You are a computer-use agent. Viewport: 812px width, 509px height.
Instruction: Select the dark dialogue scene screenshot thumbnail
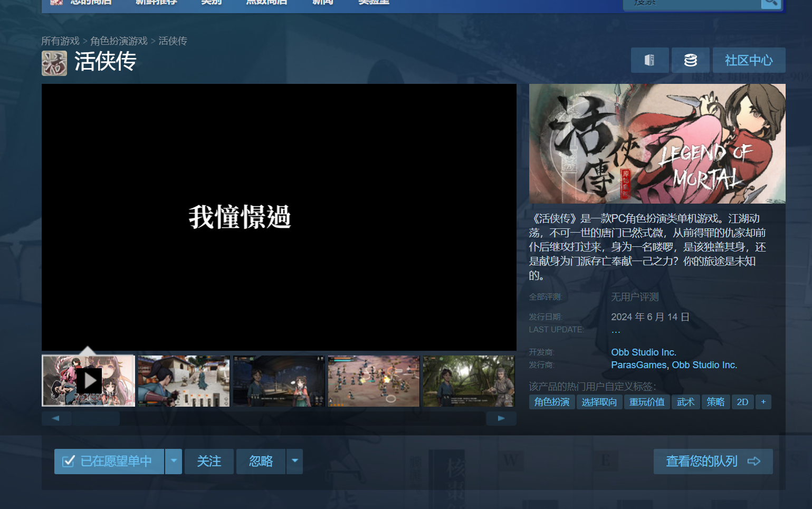click(x=279, y=381)
